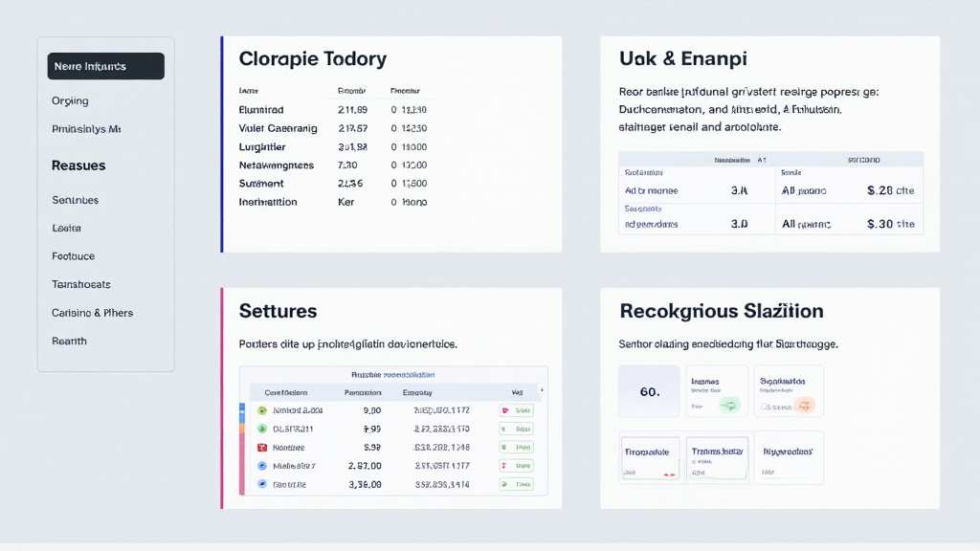This screenshot has height=551, width=980.
Task: Click the green circular icon in the Inames card
Action: pyautogui.click(x=729, y=406)
